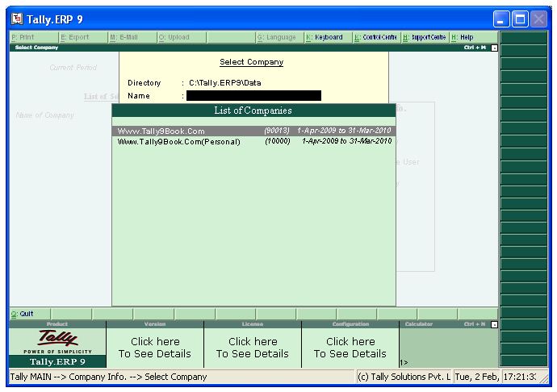Screen dimensions: 557x392
Task: Minimize the Tally.ERP 9 window
Action: [x=500, y=19]
